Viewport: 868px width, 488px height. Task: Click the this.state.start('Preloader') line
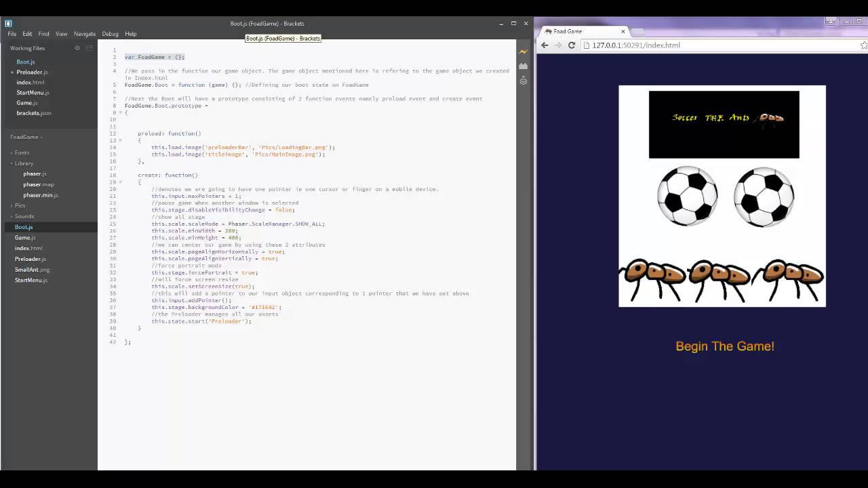pos(201,321)
